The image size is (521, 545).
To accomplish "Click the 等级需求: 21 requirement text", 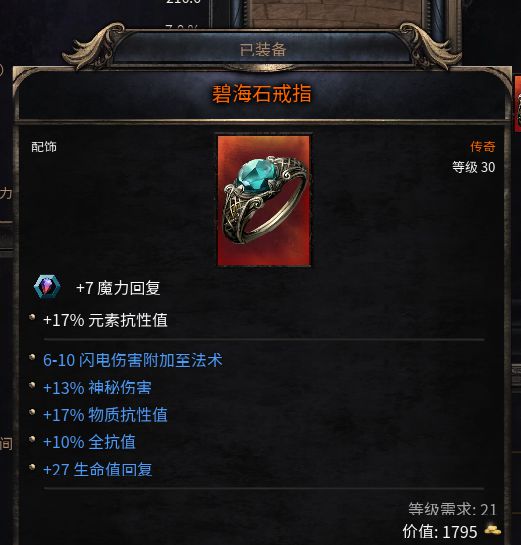I will [x=452, y=509].
